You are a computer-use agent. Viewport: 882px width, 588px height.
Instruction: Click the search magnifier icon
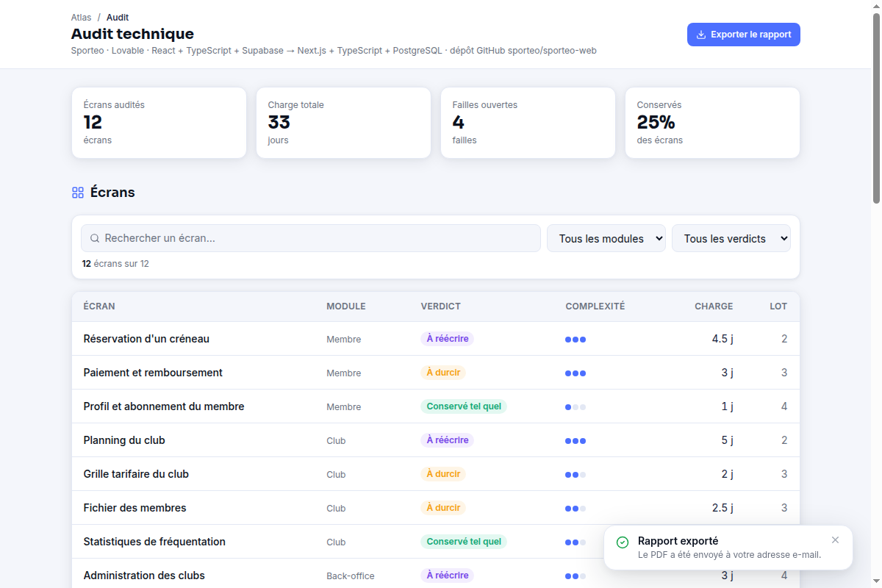click(x=95, y=238)
